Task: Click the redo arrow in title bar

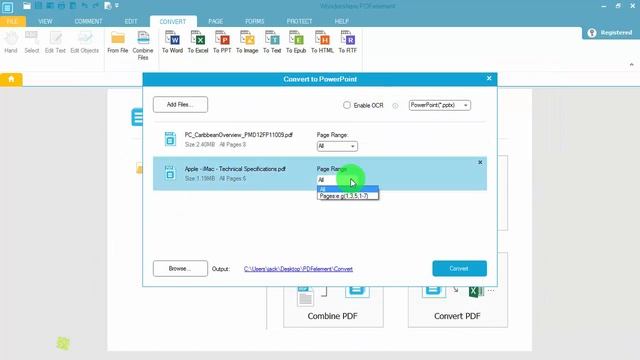Action: (x=96, y=6)
